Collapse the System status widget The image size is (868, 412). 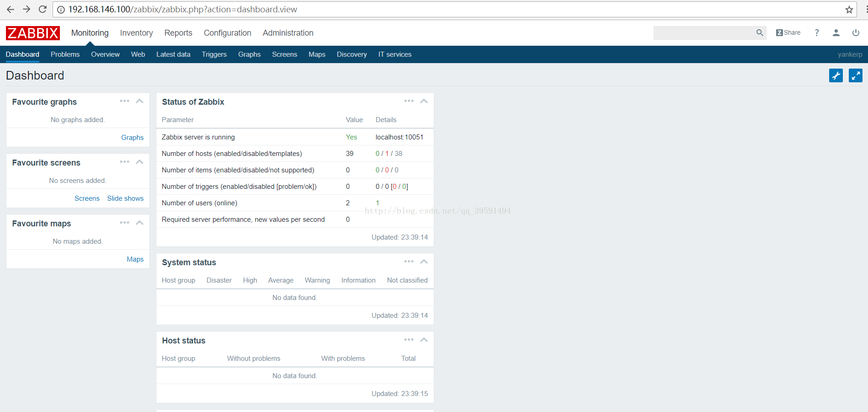(424, 262)
